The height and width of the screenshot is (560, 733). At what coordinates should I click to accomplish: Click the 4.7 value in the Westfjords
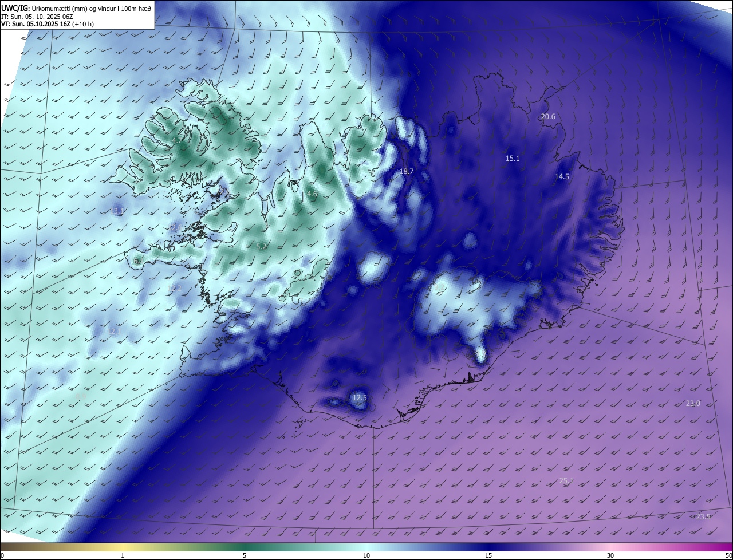(x=177, y=140)
